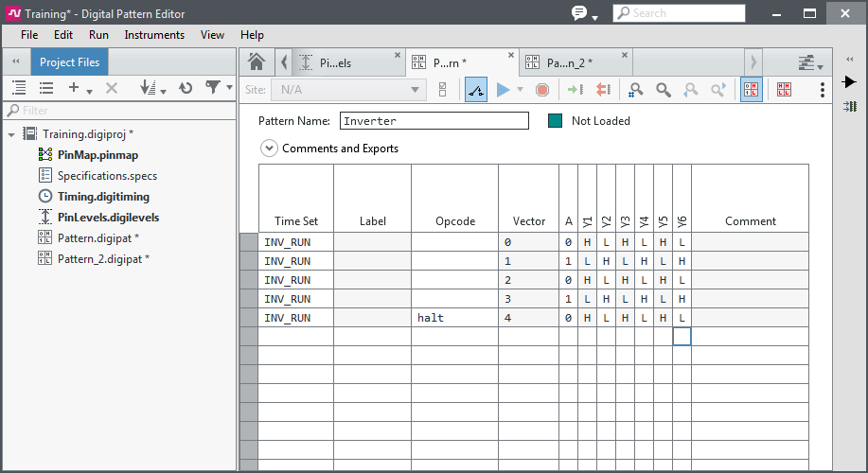Open PinLevels.digilevels in project tree
868x473 pixels.
click(x=108, y=218)
